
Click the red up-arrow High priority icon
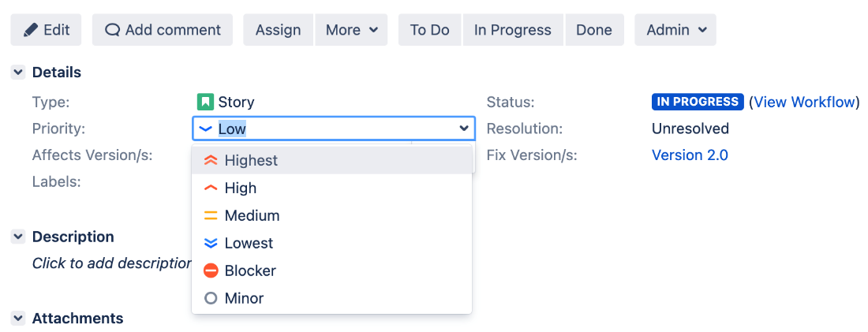[x=211, y=188]
